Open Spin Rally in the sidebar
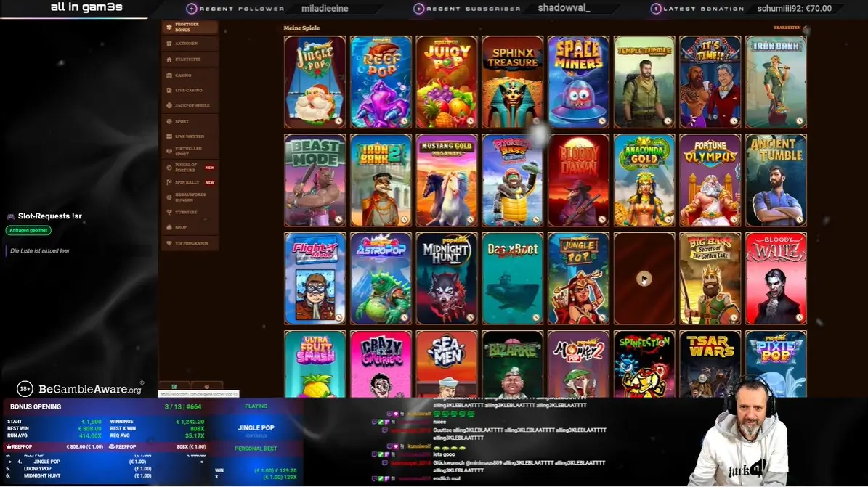Image resolution: width=868 pixels, height=487 pixels. [190, 182]
